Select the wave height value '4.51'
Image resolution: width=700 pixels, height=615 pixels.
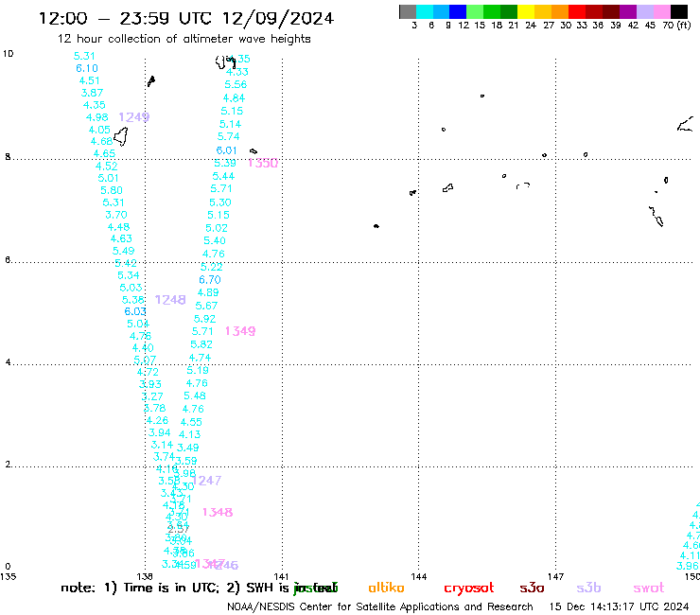pos(89,80)
